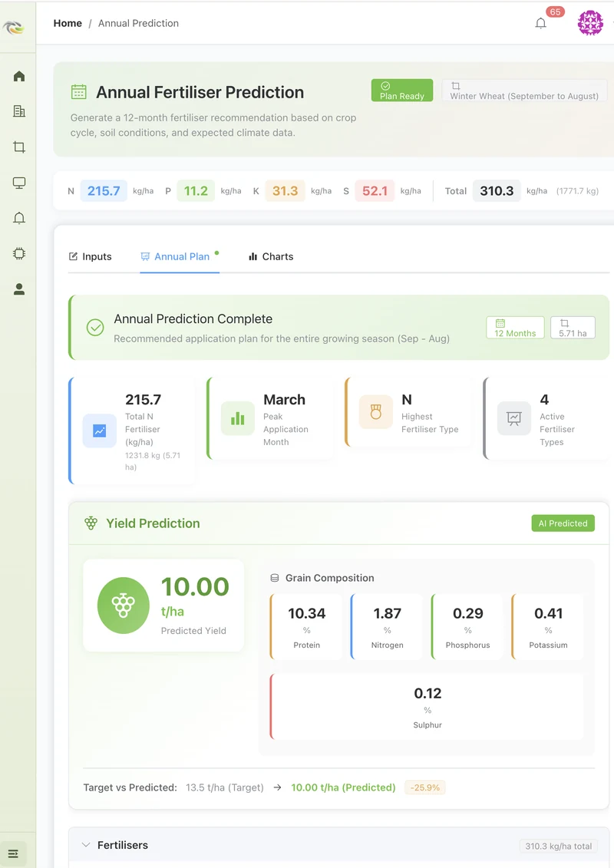Click the Plan Ready status button
This screenshot has width=614, height=868.
tap(402, 91)
